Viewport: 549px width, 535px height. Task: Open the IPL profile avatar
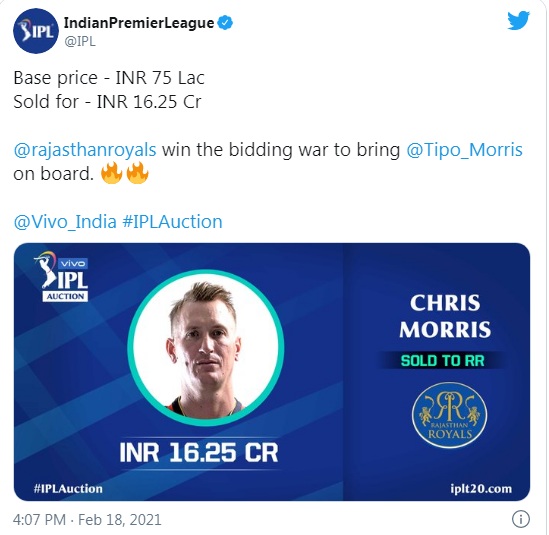36,31
